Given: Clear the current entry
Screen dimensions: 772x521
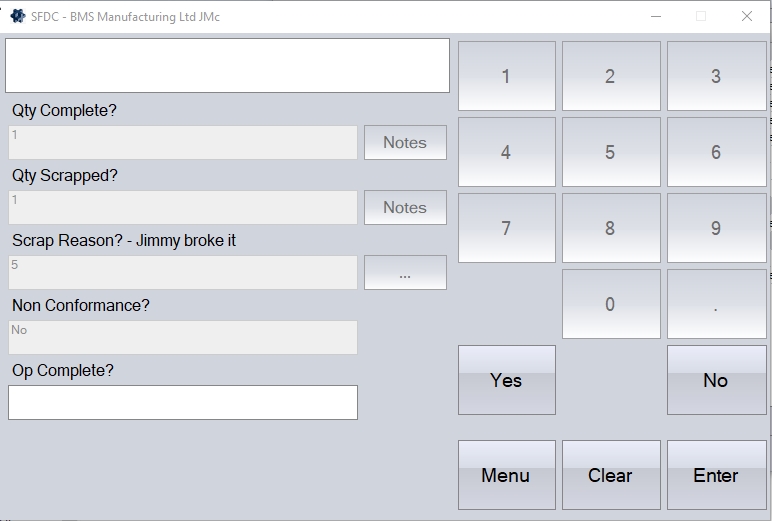Looking at the screenshot, I should pos(610,475).
